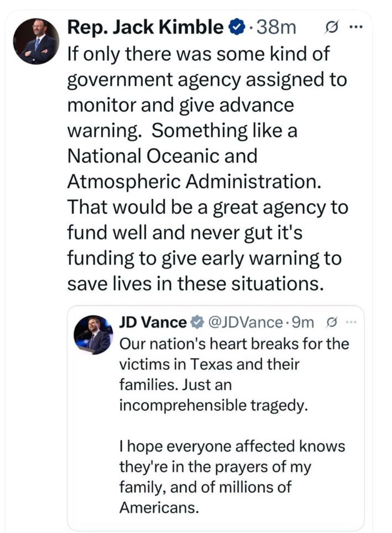392x533 pixels.
Task: Open Rep. Jack Kimble's profile avatar
Action: pyautogui.click(x=36, y=41)
